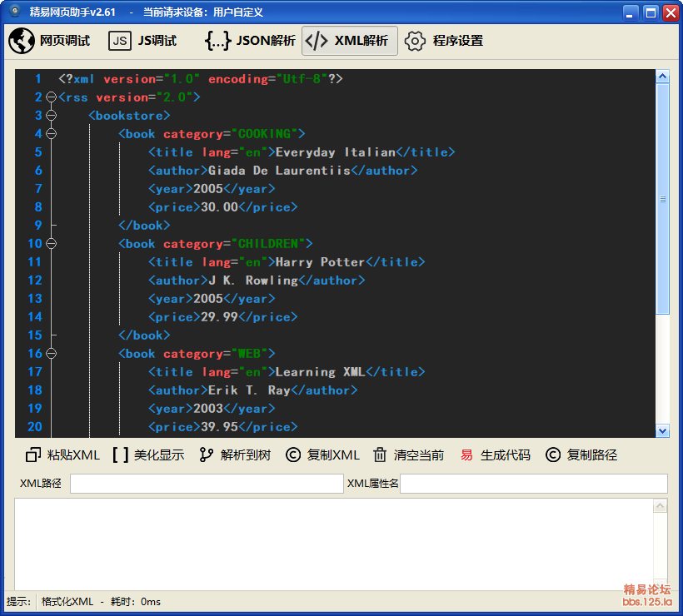Click the WEB category value
The height and width of the screenshot is (616, 683).
pos(249,354)
